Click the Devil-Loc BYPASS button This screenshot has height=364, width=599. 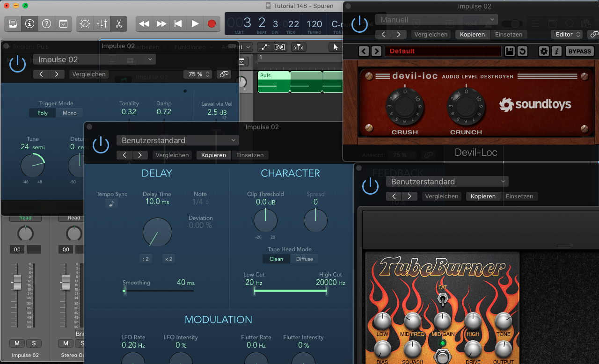coord(579,51)
